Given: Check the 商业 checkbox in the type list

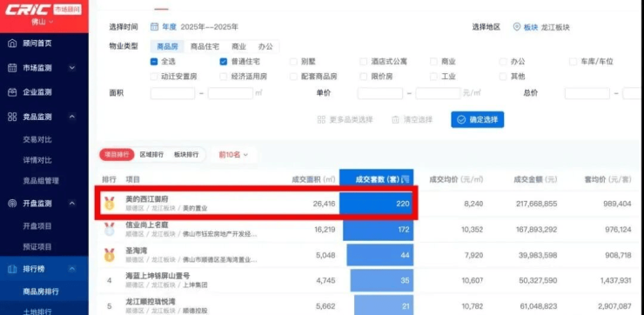Looking at the screenshot, I should tap(433, 62).
